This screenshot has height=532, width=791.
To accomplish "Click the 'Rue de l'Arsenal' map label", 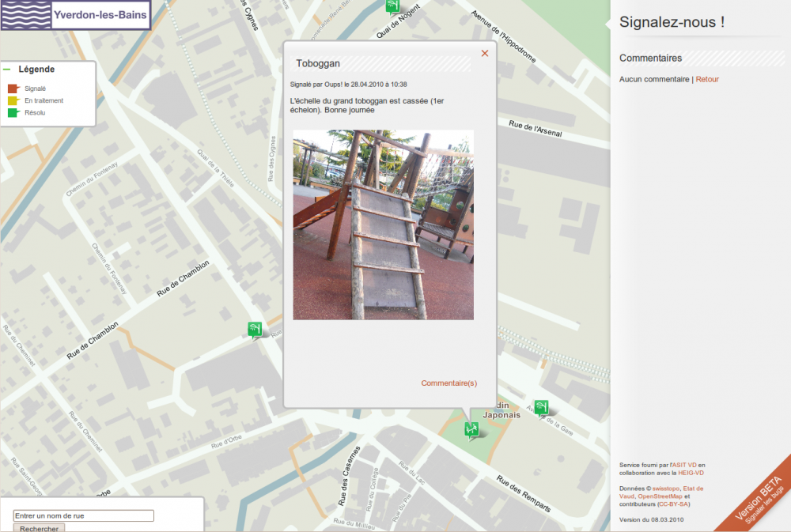I will pyautogui.click(x=536, y=129).
